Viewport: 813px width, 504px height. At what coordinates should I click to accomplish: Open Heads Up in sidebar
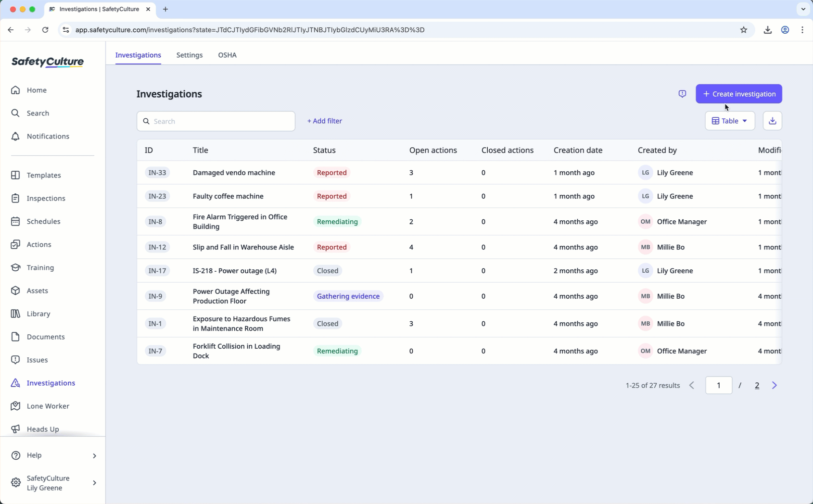click(42, 429)
